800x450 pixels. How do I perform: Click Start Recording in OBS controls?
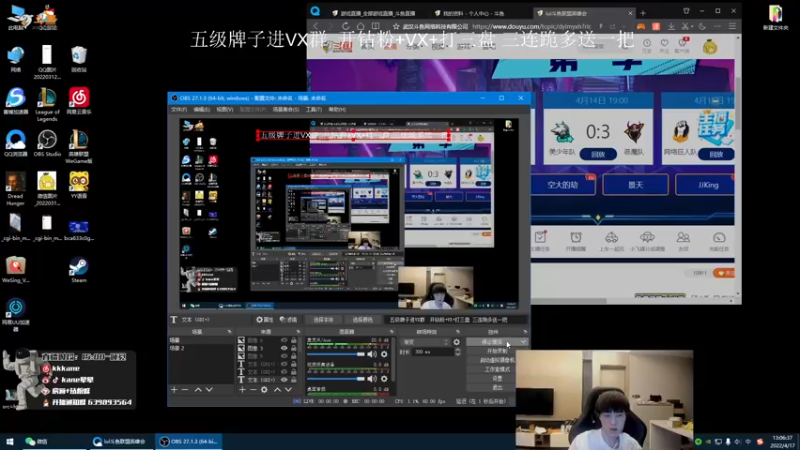tap(497, 351)
